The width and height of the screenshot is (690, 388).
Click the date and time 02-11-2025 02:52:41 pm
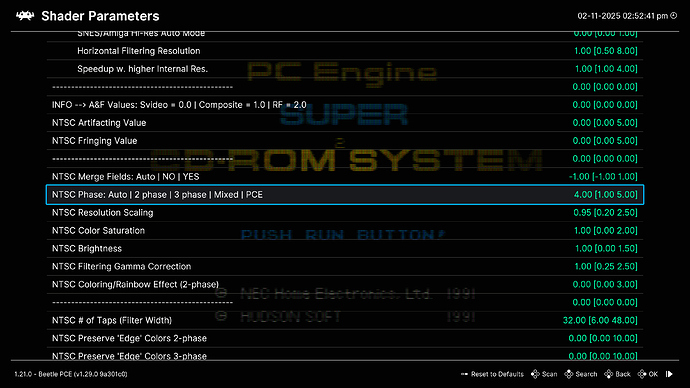(622, 16)
